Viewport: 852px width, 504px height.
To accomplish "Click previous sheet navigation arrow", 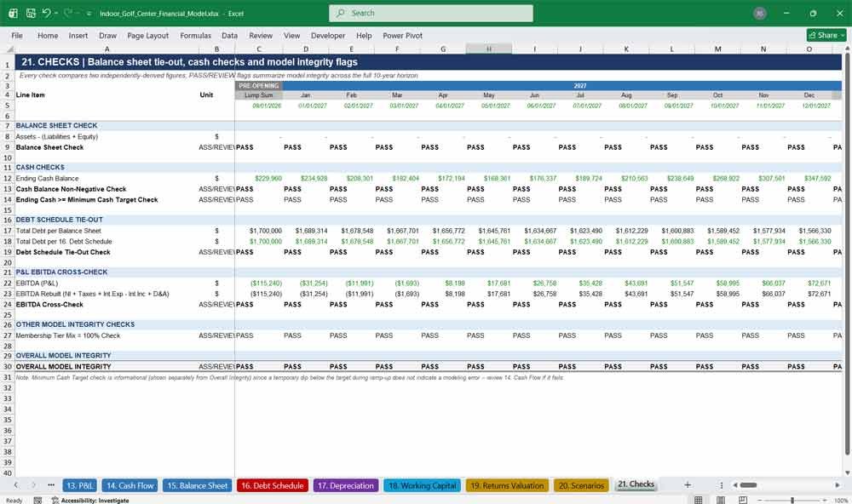I will 15,485.
